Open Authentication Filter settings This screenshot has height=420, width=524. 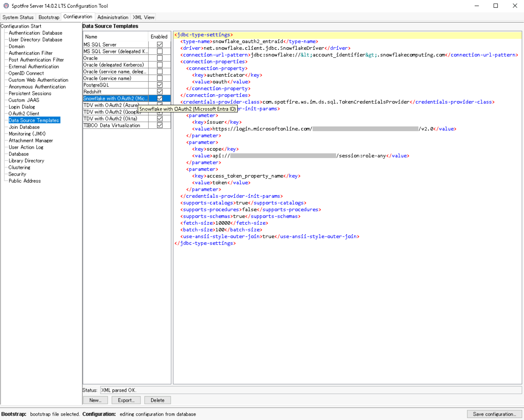tap(31, 53)
